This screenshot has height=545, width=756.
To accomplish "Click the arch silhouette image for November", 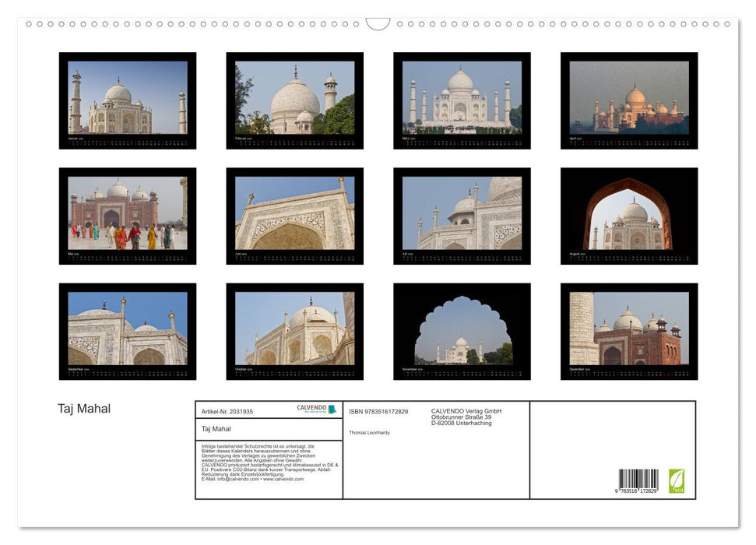I will pyautogui.click(x=462, y=332).
